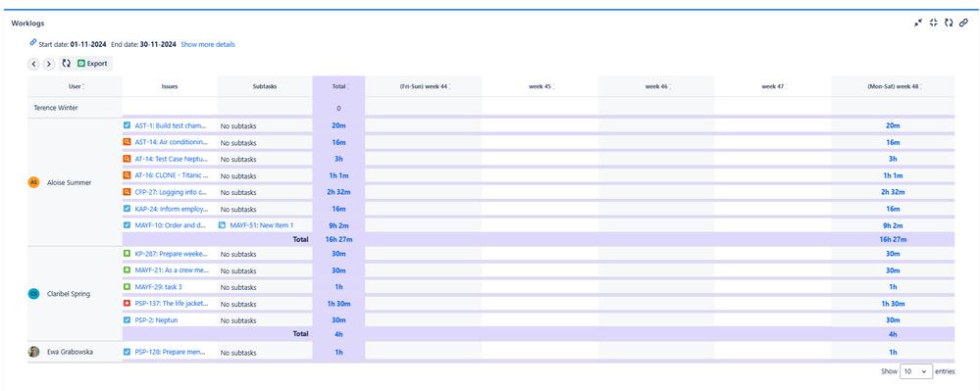Click the story icon for KP-287
The width and height of the screenshot is (980, 391).
127,254
